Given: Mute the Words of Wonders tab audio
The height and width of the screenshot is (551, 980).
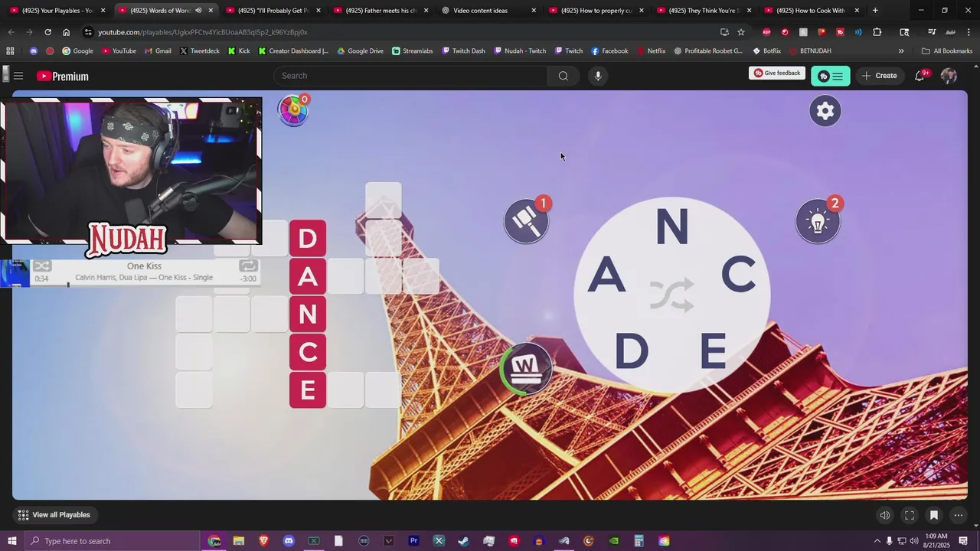Looking at the screenshot, I should click(x=198, y=11).
